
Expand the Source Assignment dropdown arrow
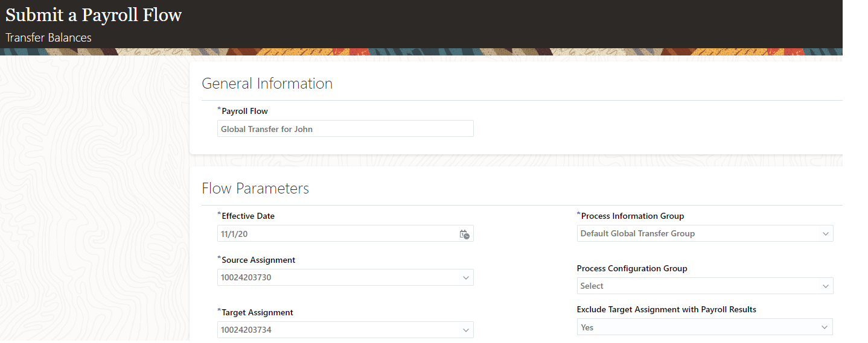[465, 278]
